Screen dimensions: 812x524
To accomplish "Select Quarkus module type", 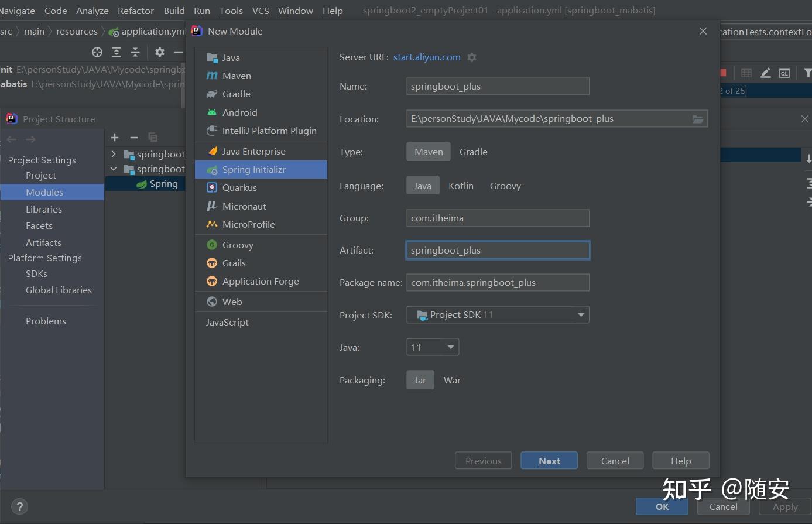I will (x=261, y=187).
